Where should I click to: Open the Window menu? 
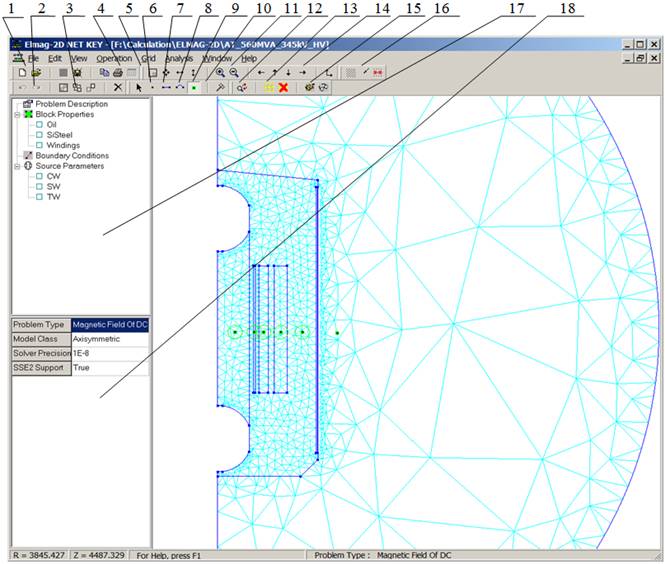[x=217, y=59]
